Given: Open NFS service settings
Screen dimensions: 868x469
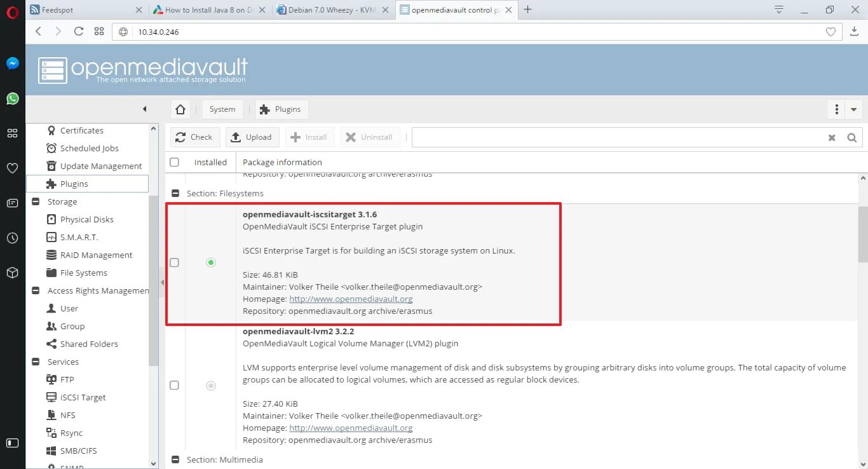Looking at the screenshot, I should pyautogui.click(x=67, y=415).
